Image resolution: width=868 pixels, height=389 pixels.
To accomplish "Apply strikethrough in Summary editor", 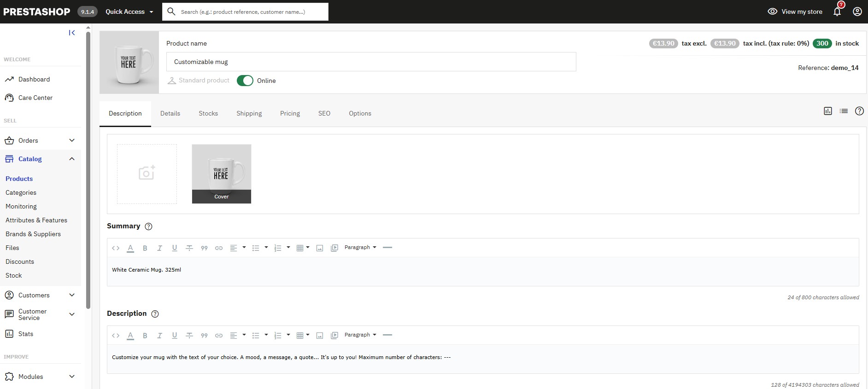I will [189, 248].
